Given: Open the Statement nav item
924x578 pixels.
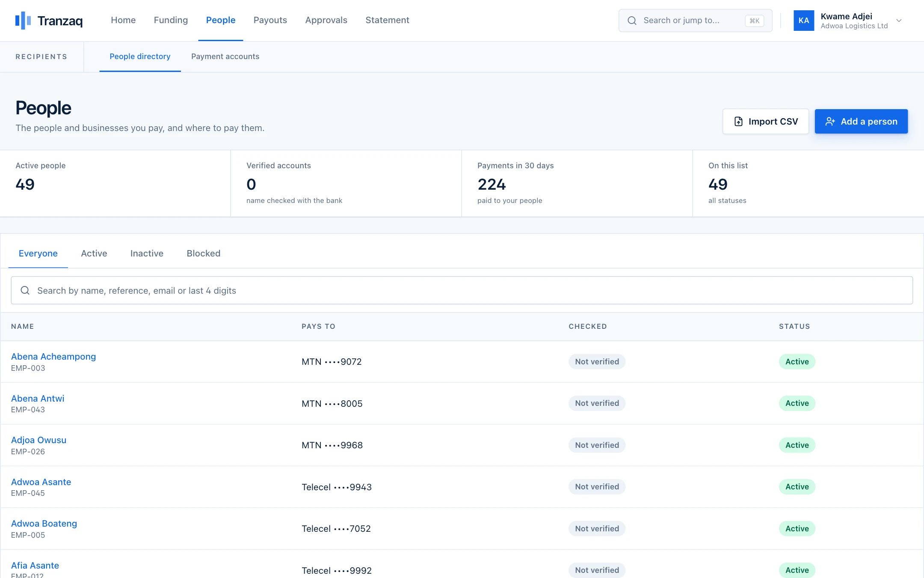Looking at the screenshot, I should [x=387, y=20].
